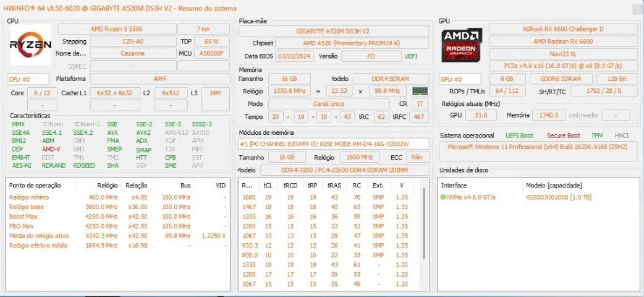Select the 'Relógio mínimo' row

[118, 197]
